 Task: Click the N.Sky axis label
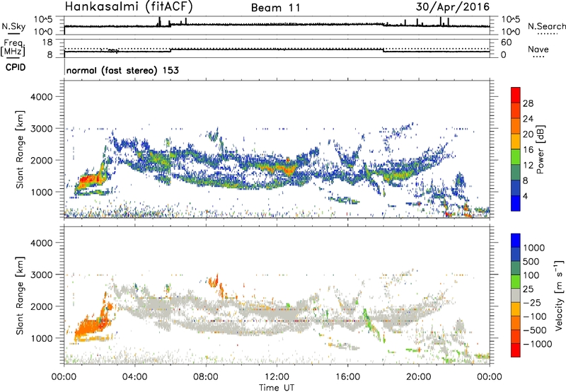click(13, 26)
